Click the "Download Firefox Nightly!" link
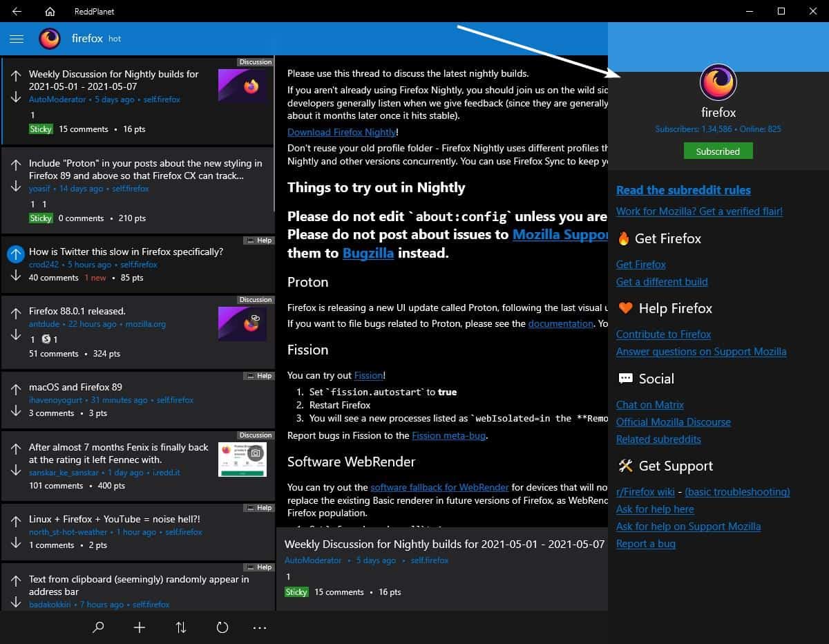The image size is (829, 644). point(341,132)
